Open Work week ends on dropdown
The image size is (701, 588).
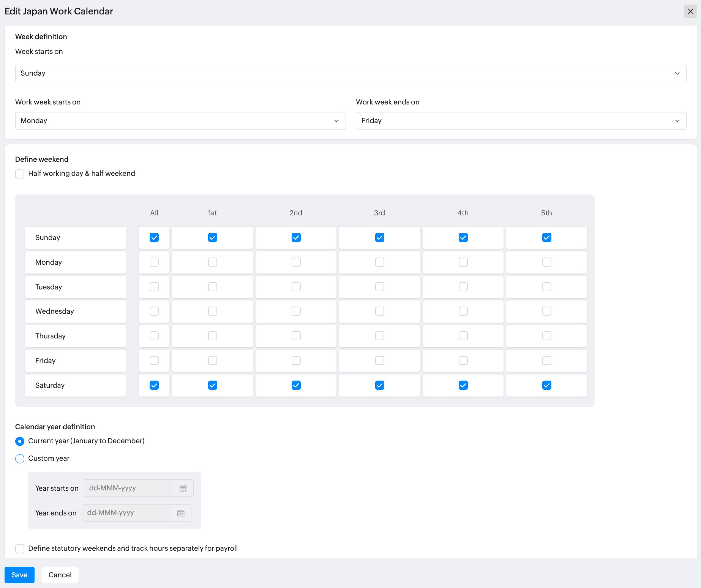click(521, 121)
